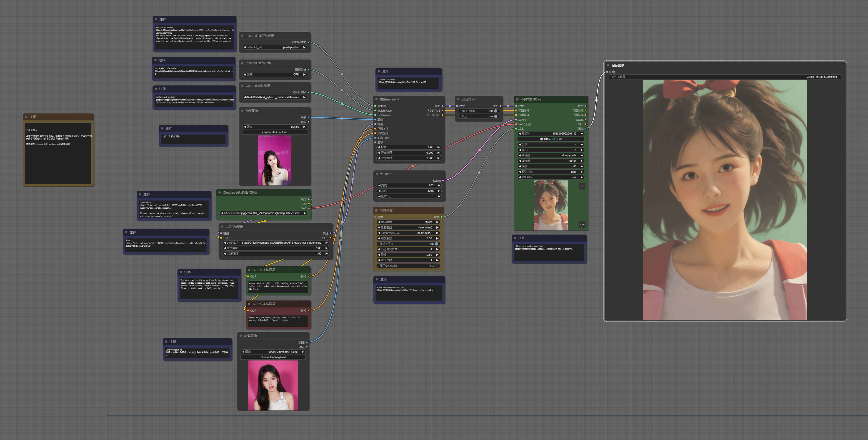Select image file 00002-3697559274.png selector
The image size is (868, 440).
[x=273, y=352]
